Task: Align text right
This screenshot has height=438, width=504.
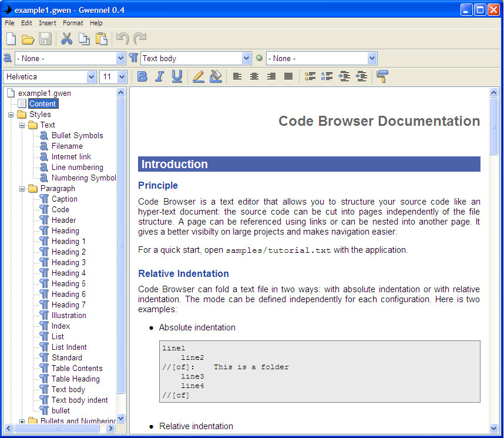Action: coord(271,76)
